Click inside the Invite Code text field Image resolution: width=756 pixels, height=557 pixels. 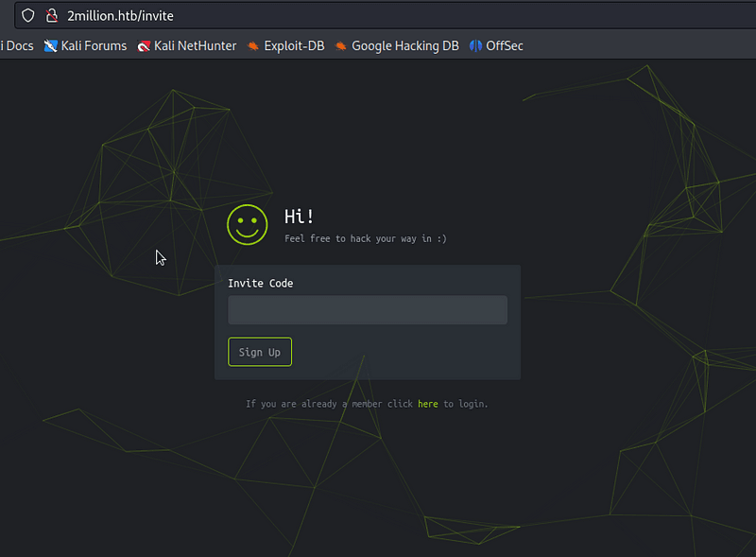pos(367,309)
